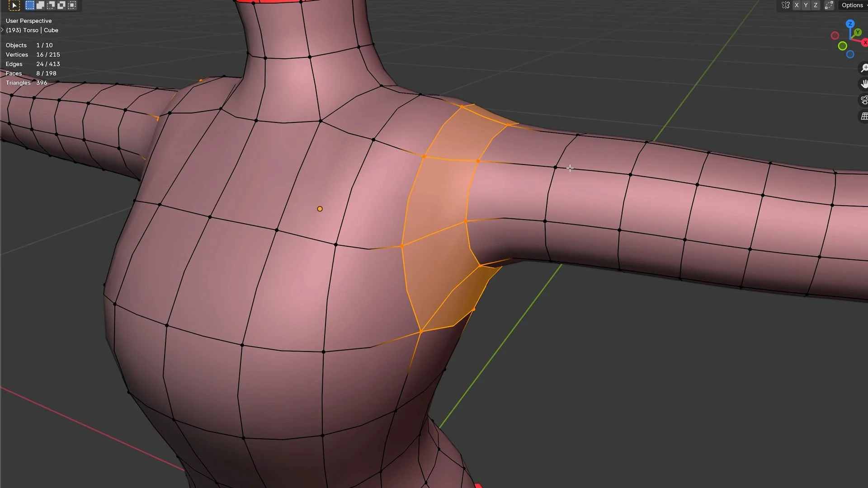This screenshot has width=868, height=488.
Task: Click blue Z axis on navigation gizmo
Action: (x=850, y=23)
